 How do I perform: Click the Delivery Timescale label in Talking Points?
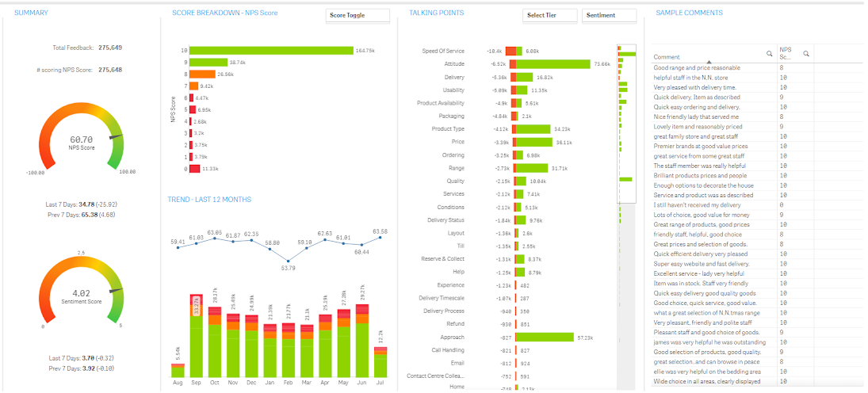coord(442,298)
